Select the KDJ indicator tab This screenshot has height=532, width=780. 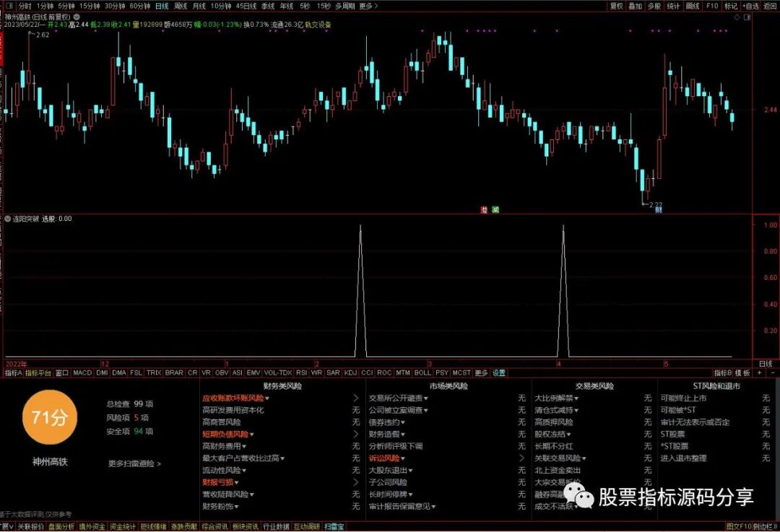tap(351, 372)
